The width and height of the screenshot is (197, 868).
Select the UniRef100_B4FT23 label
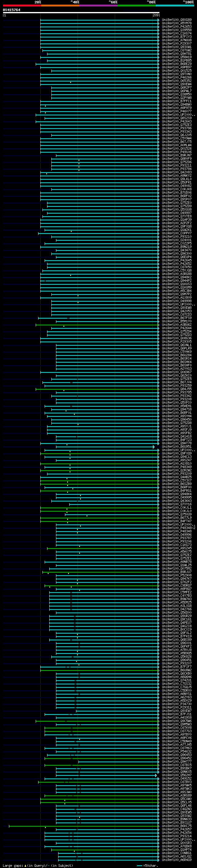coord(177,440)
